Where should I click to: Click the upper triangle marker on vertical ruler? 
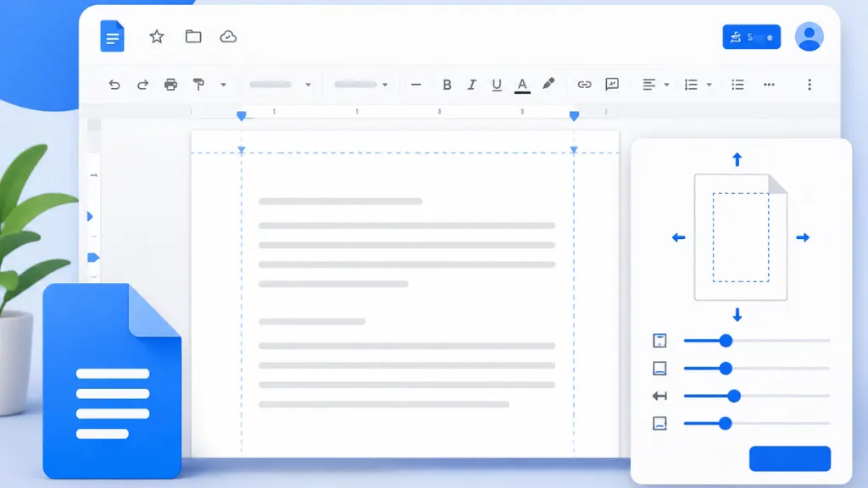(x=90, y=216)
